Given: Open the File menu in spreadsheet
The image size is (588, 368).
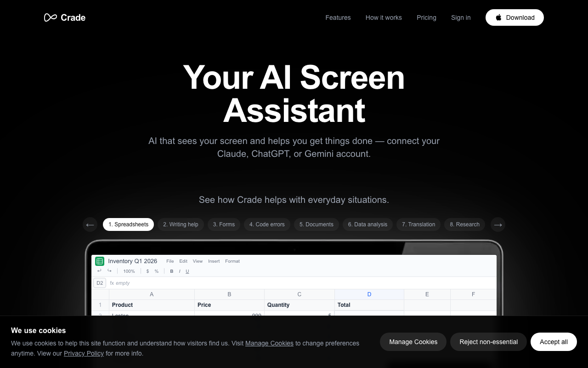Looking at the screenshot, I should pos(170,261).
